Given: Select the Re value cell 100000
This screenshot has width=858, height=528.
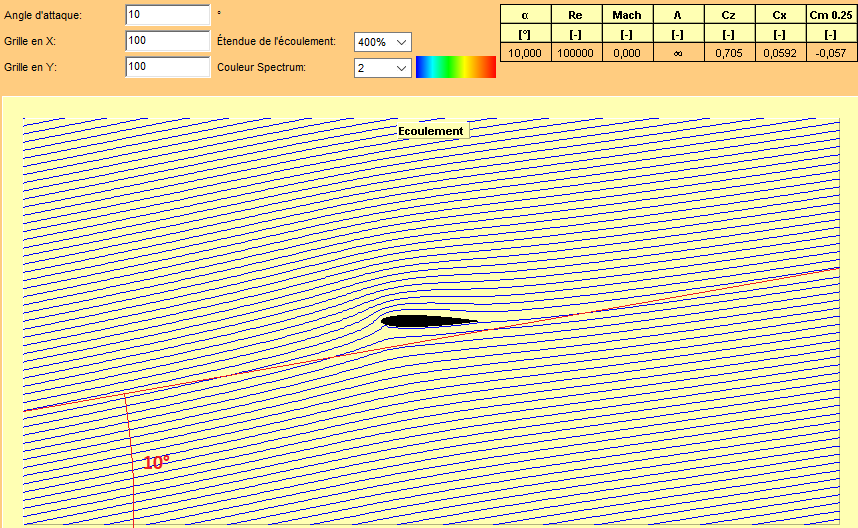Looking at the screenshot, I should tap(576, 53).
